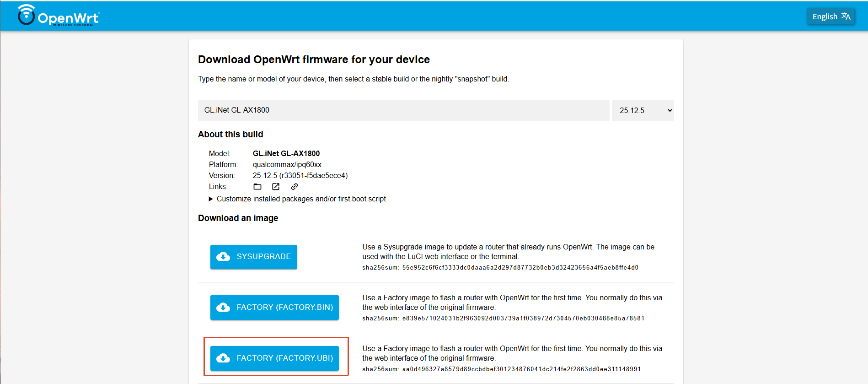The image size is (868, 384).
Task: Click the OpenWrt logo in the header
Action: (59, 16)
